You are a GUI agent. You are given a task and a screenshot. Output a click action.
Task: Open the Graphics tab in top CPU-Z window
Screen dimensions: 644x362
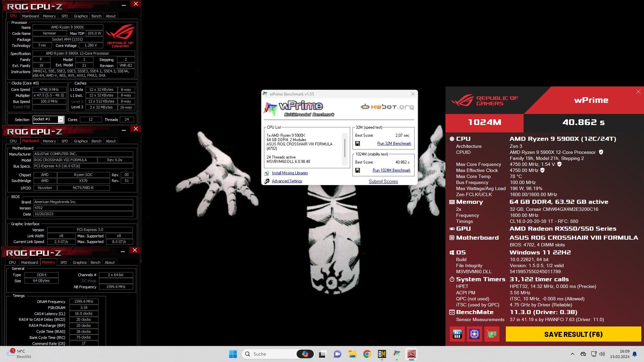(x=80, y=16)
